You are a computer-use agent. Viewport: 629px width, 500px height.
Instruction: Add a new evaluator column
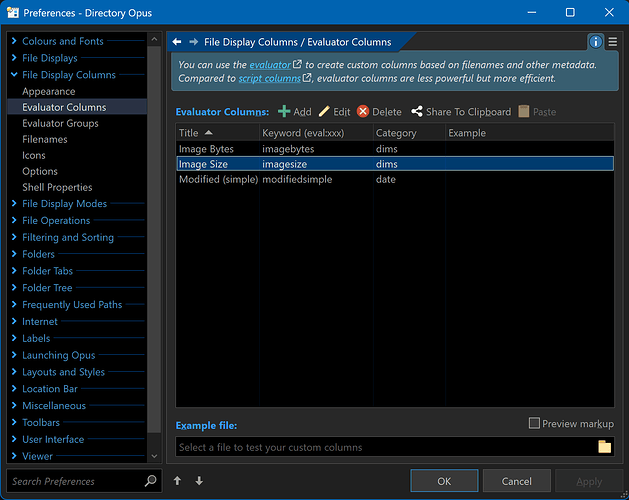click(294, 112)
